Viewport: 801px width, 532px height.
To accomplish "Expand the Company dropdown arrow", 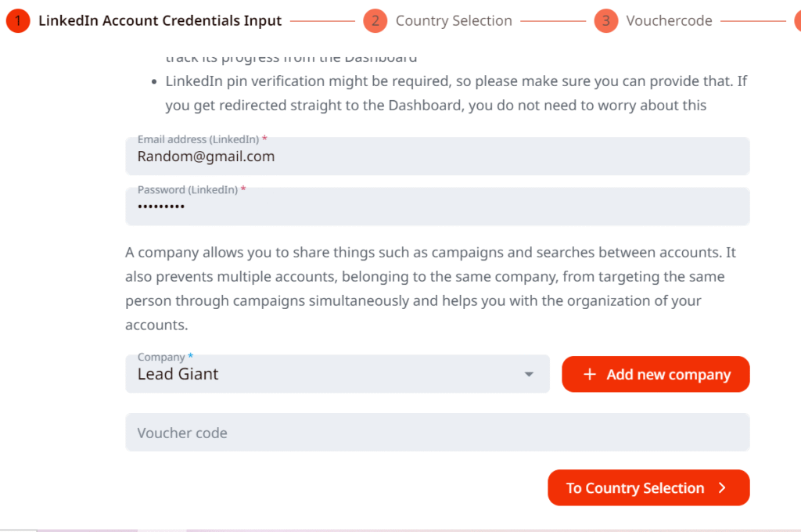I will (x=530, y=375).
